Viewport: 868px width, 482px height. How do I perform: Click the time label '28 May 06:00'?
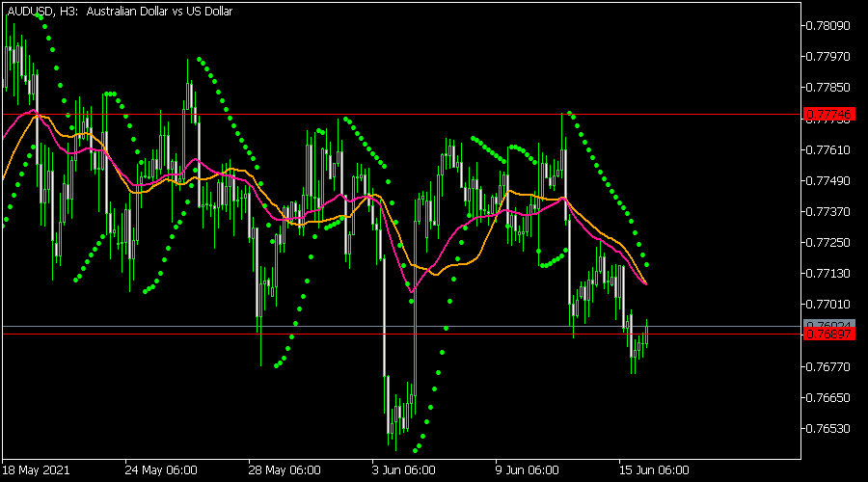point(285,470)
